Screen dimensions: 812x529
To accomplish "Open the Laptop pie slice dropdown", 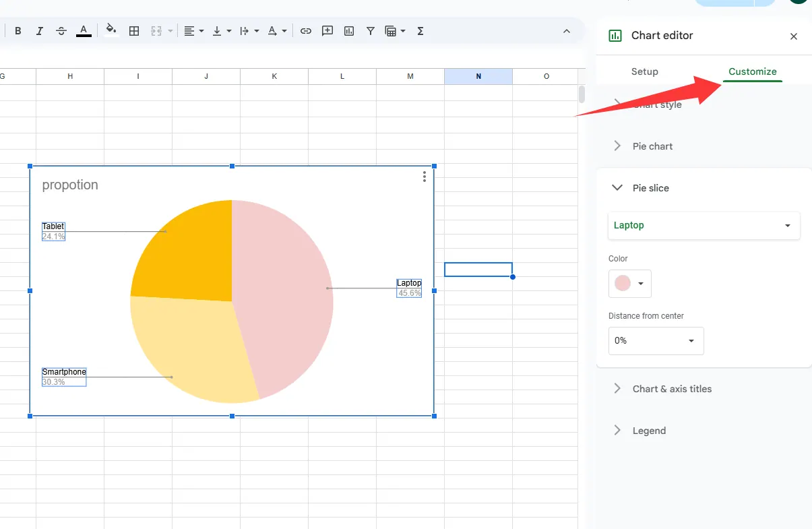I will 704,226.
